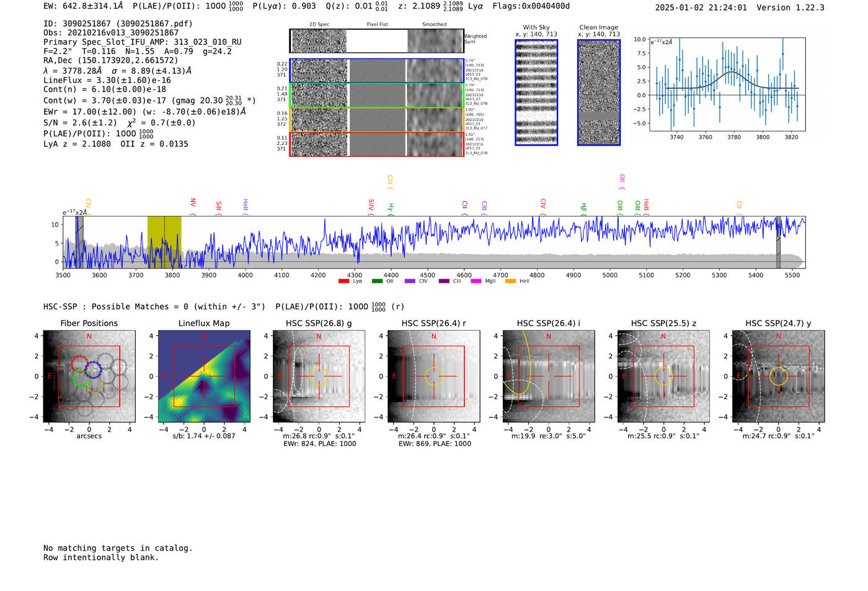Select the Hβ line marker
Viewport: 868px width, 591px height.
click(x=583, y=208)
